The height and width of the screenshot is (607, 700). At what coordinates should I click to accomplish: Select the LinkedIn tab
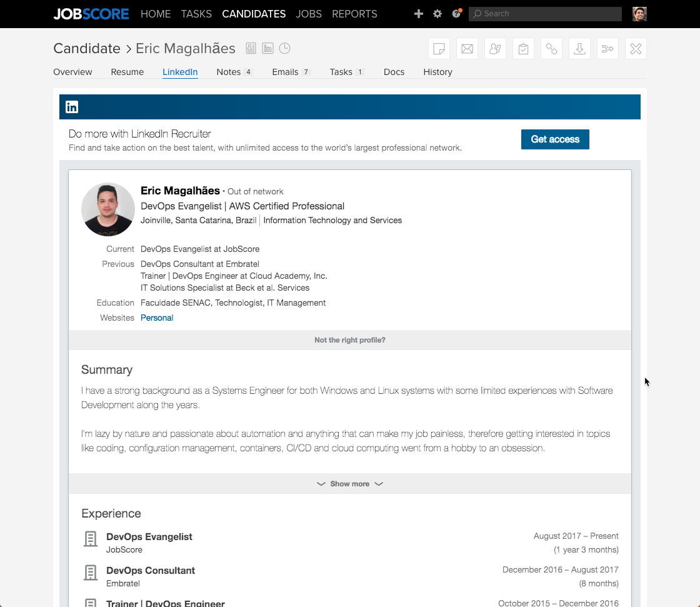[x=180, y=72]
